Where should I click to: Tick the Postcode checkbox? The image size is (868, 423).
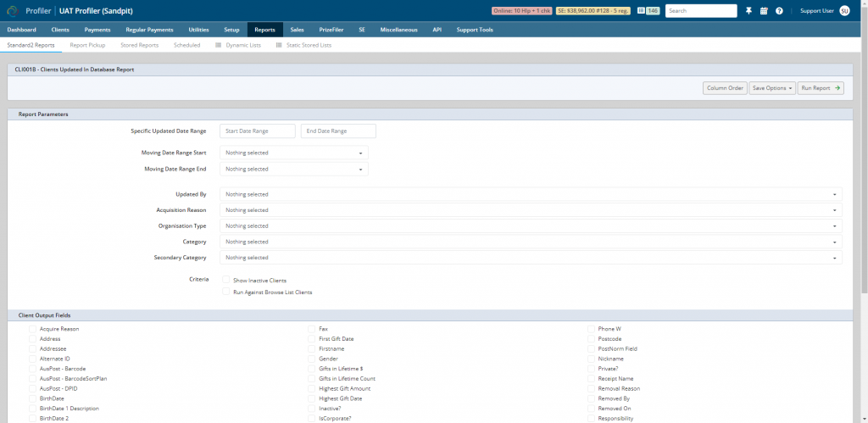tap(591, 339)
